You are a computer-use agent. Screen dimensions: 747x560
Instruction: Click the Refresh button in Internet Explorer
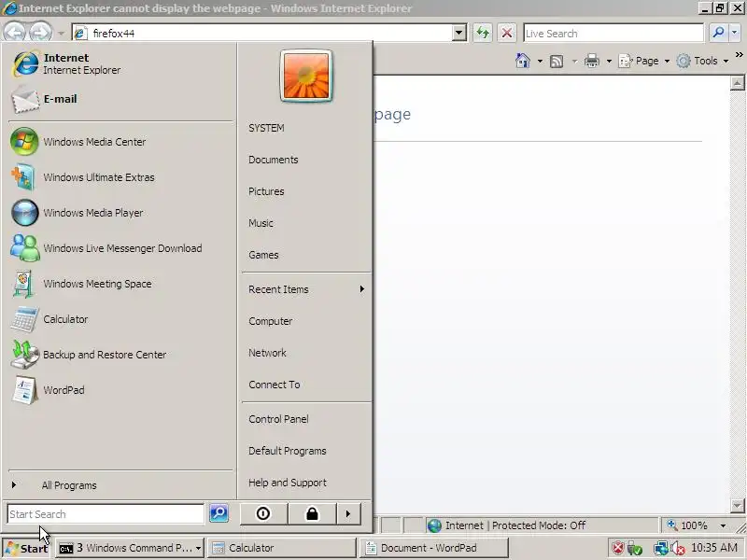[483, 33]
